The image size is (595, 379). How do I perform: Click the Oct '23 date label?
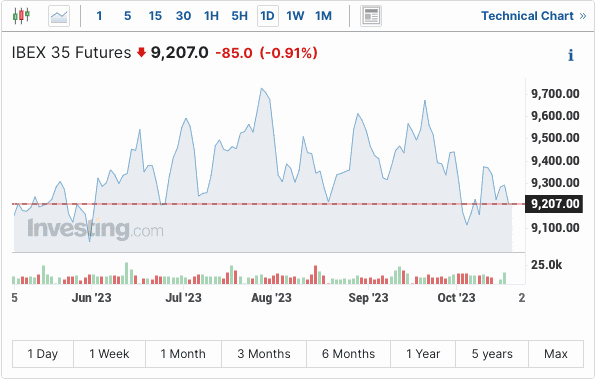(x=456, y=298)
